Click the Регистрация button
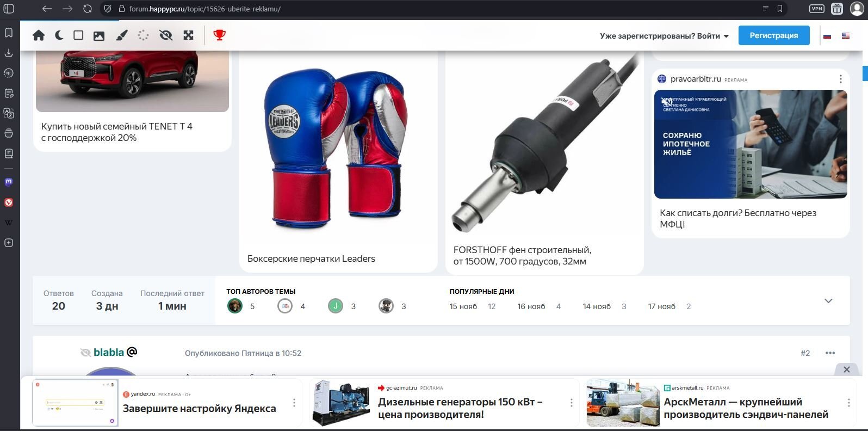Image resolution: width=868 pixels, height=431 pixels. point(773,35)
